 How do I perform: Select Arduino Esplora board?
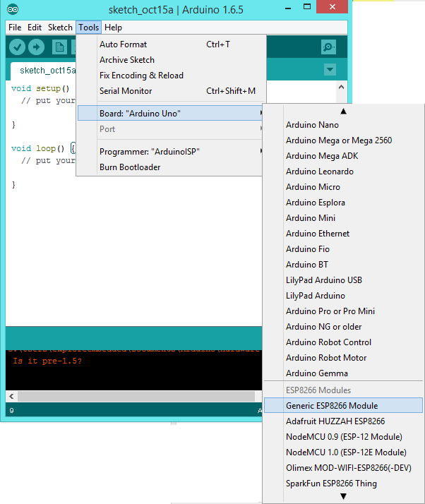tap(343, 203)
